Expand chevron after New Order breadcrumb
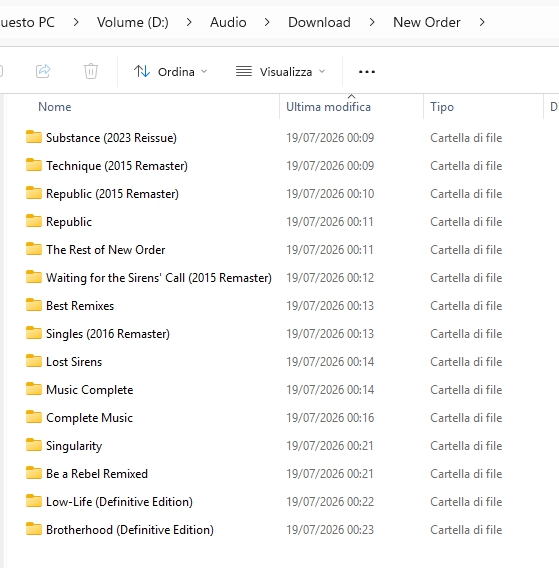 pos(482,22)
